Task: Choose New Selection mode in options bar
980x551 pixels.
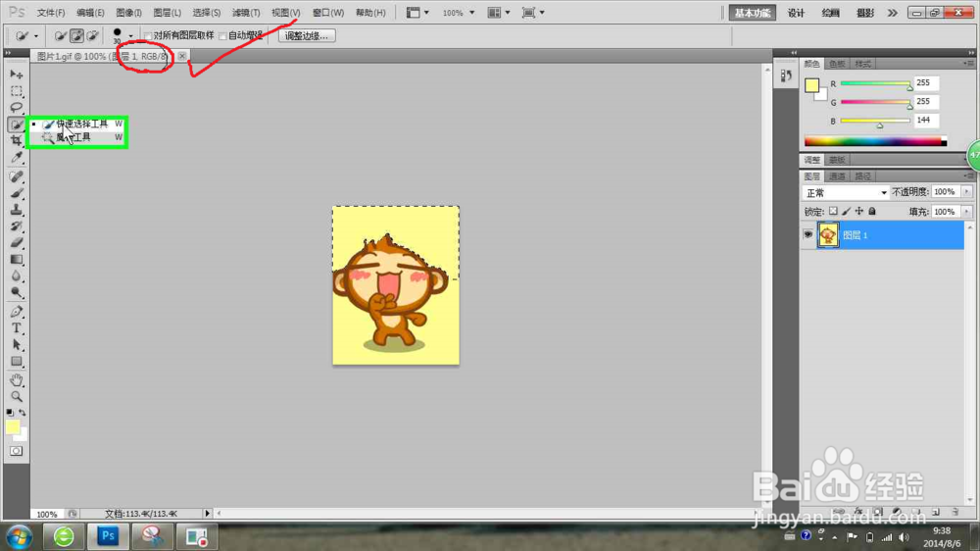Action: coord(60,36)
